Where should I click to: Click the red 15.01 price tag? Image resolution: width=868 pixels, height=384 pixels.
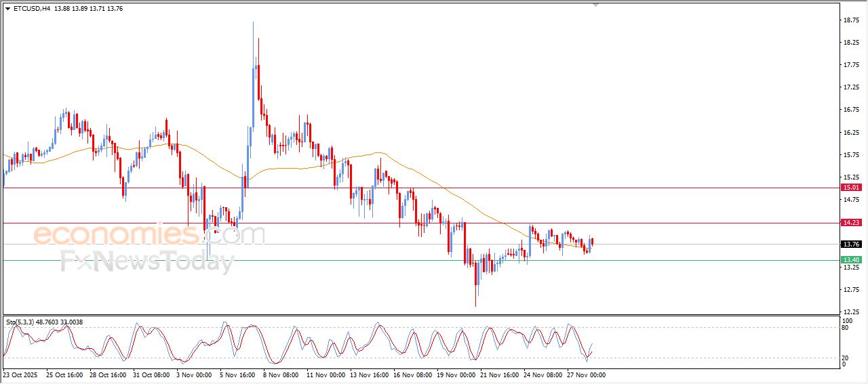(850, 188)
